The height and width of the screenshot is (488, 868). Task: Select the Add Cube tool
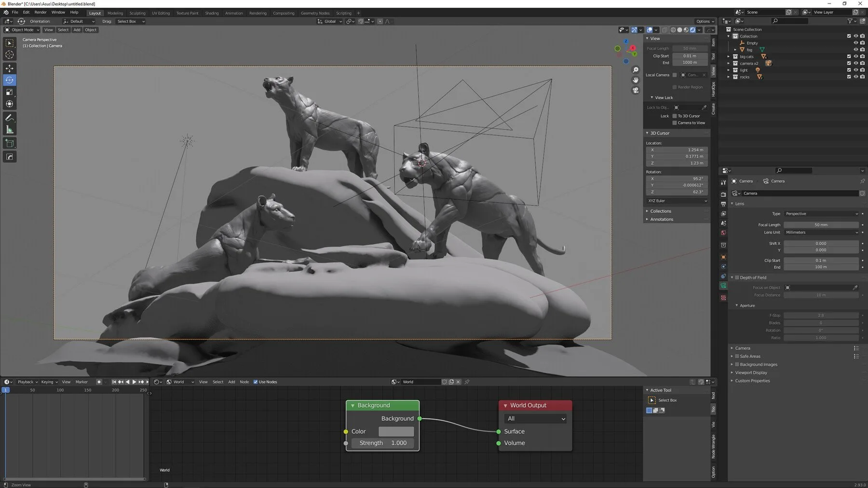click(x=9, y=143)
